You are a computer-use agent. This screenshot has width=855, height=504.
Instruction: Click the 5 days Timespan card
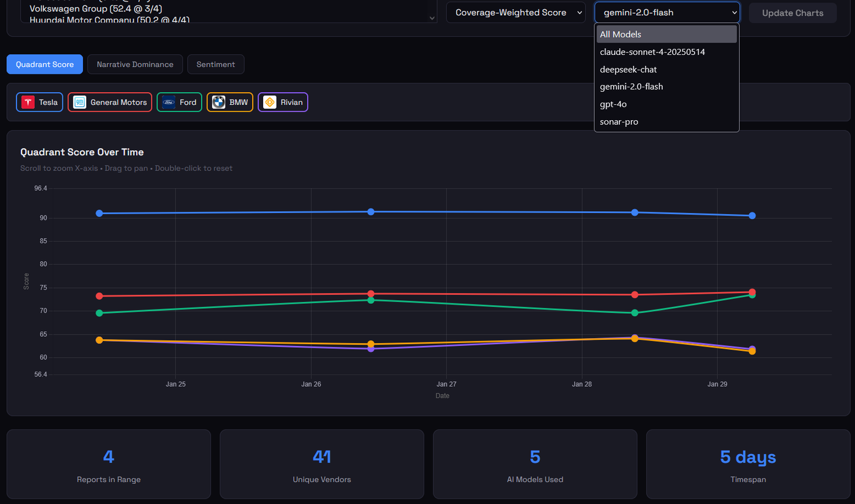point(748,464)
